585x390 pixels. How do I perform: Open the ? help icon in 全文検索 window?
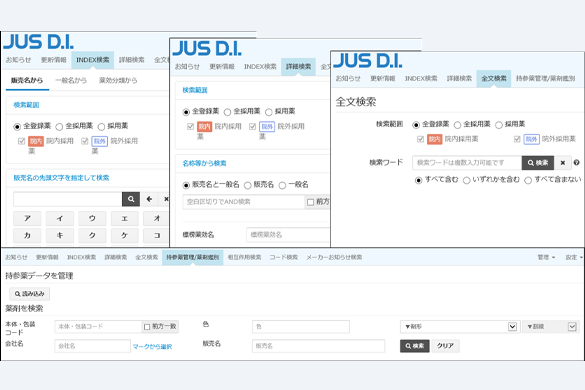576,163
